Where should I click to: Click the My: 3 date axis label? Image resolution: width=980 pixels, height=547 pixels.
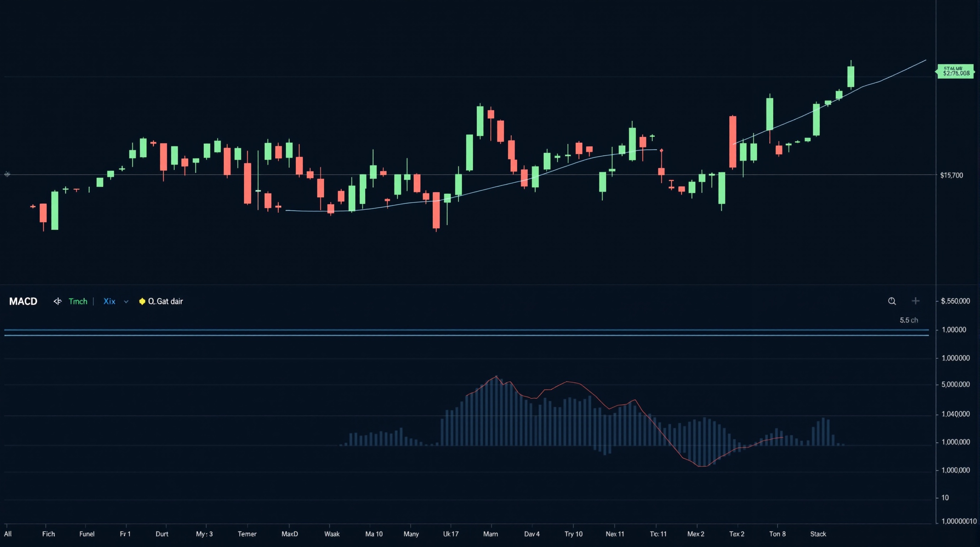pos(204,534)
